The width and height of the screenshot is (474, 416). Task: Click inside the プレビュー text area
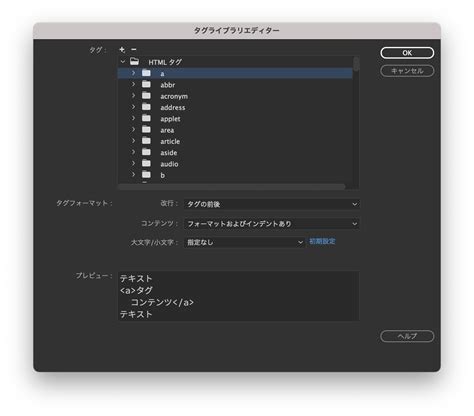pyautogui.click(x=239, y=296)
